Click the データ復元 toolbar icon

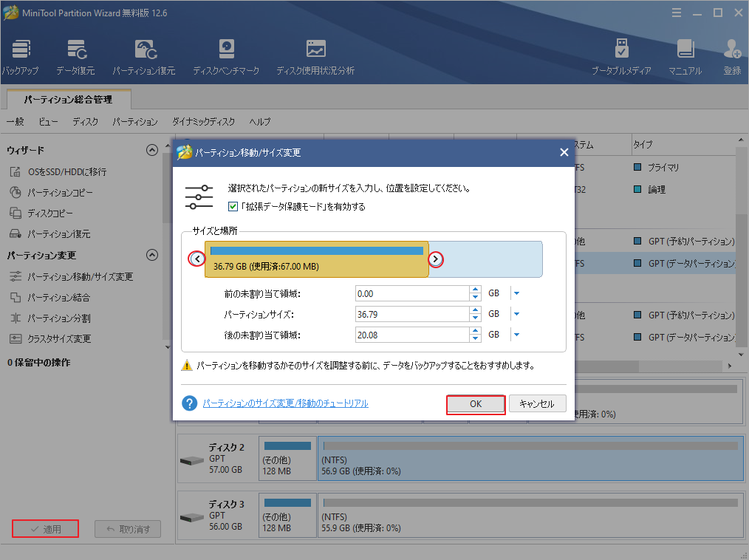click(x=77, y=50)
